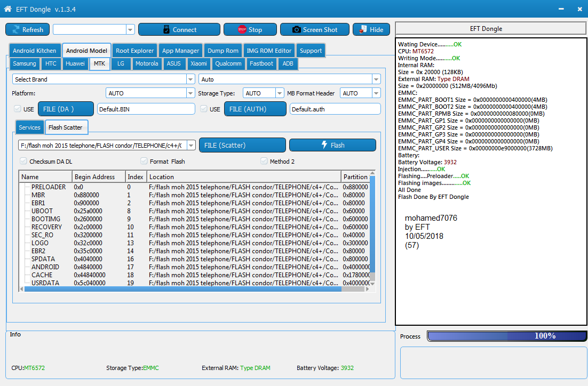Switch to Root Explorer tab
This screenshot has height=386, width=588.
(134, 51)
